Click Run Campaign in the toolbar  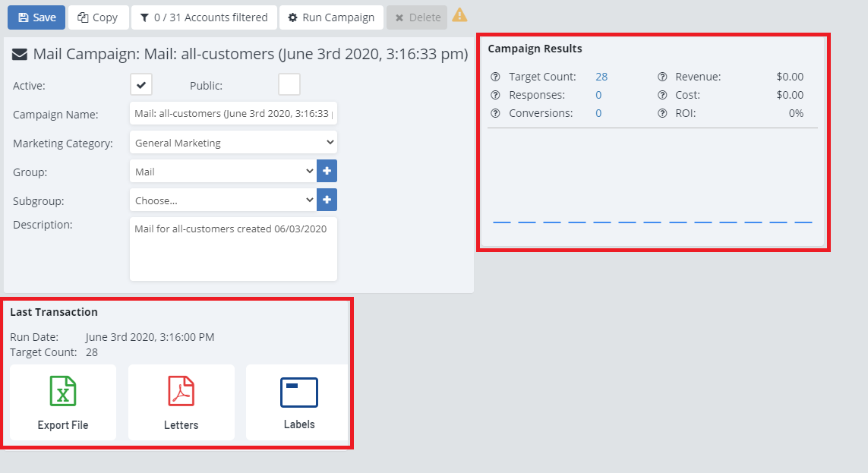tap(330, 17)
